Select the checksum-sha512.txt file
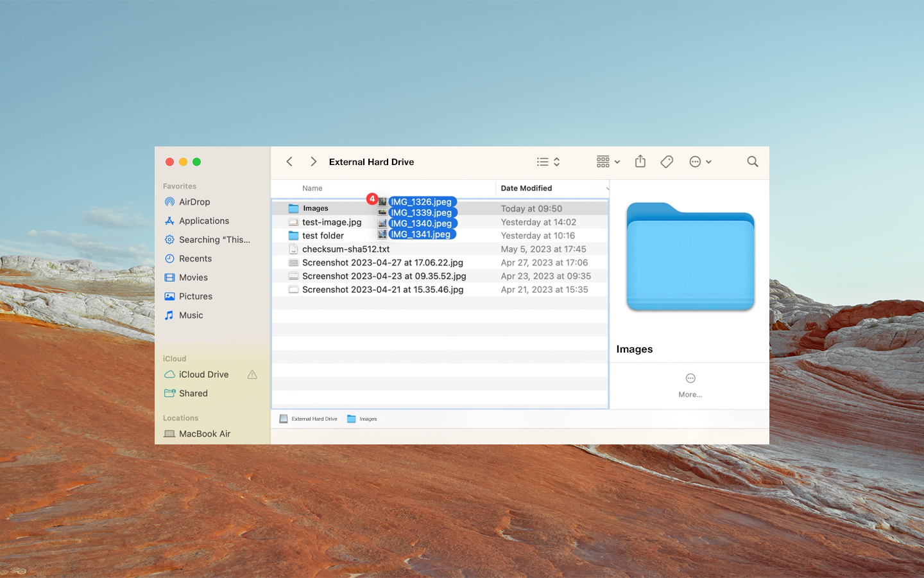The height and width of the screenshot is (578, 924). [346, 249]
